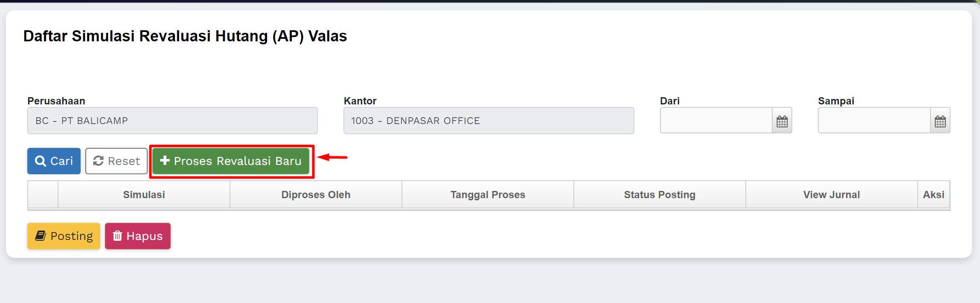Open the Dari date calendar picker
980x303 pixels.
coord(782,121)
